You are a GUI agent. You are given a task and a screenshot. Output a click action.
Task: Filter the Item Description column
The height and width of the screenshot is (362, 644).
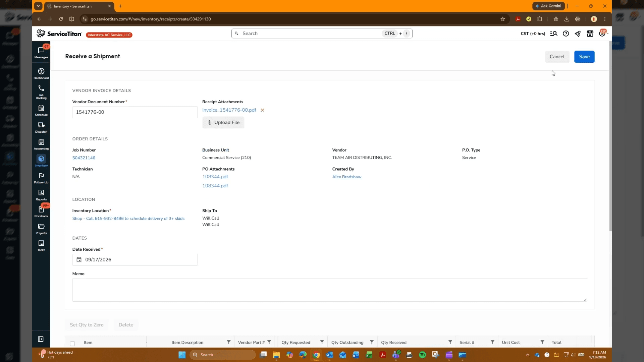tap(229, 342)
